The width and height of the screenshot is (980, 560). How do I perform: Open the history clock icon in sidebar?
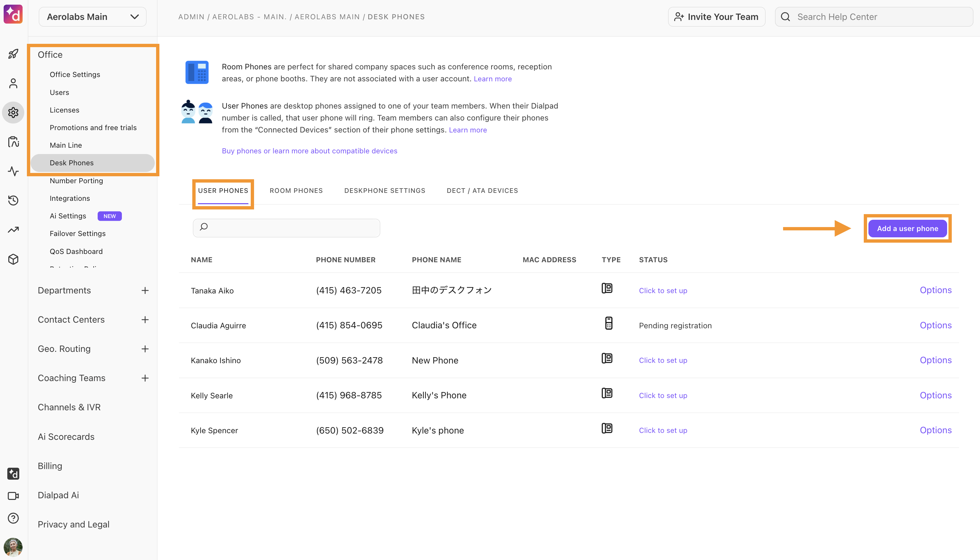pos(13,200)
